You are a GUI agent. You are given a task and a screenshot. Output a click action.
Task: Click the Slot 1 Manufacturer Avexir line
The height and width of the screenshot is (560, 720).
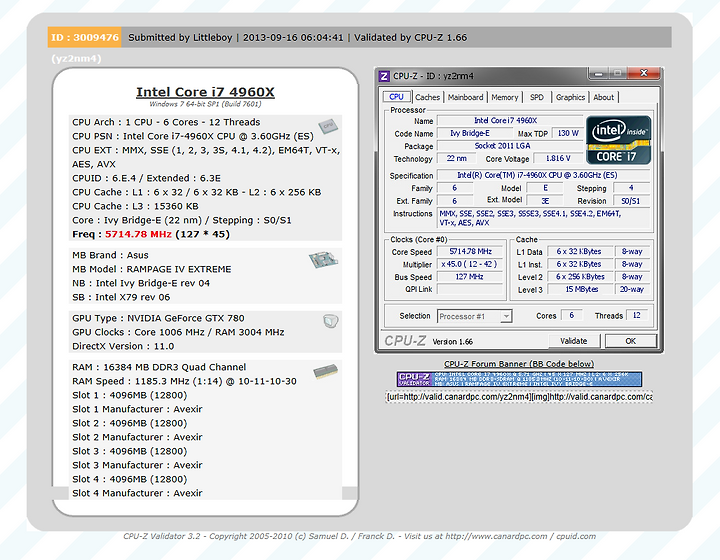point(137,409)
